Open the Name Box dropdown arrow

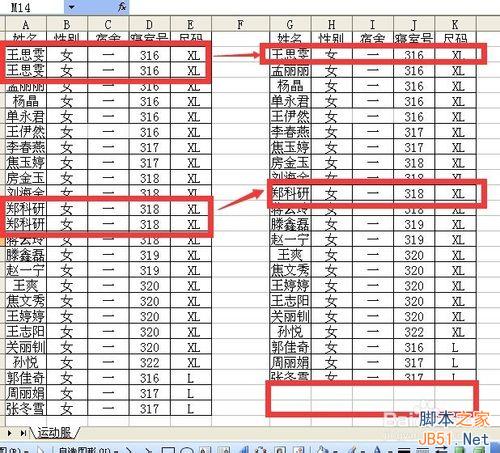click(x=72, y=7)
